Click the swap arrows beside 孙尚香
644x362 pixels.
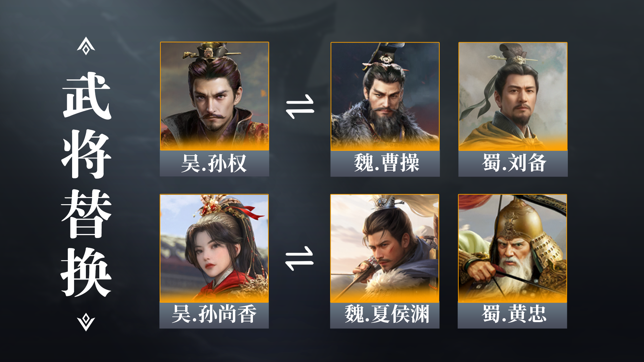point(299,258)
